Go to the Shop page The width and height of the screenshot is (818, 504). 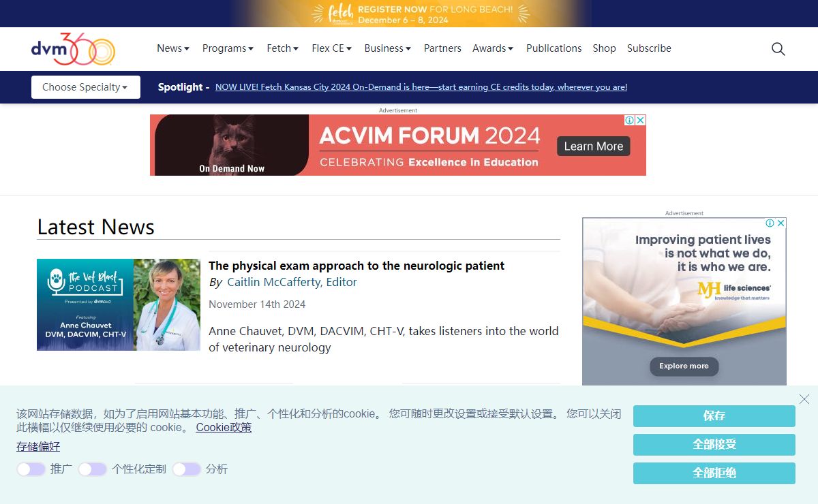click(604, 48)
